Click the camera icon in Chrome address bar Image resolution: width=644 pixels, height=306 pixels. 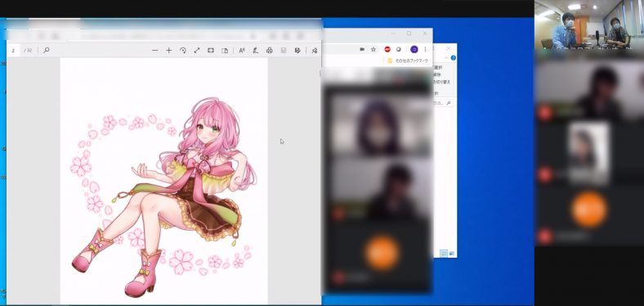click(x=362, y=49)
